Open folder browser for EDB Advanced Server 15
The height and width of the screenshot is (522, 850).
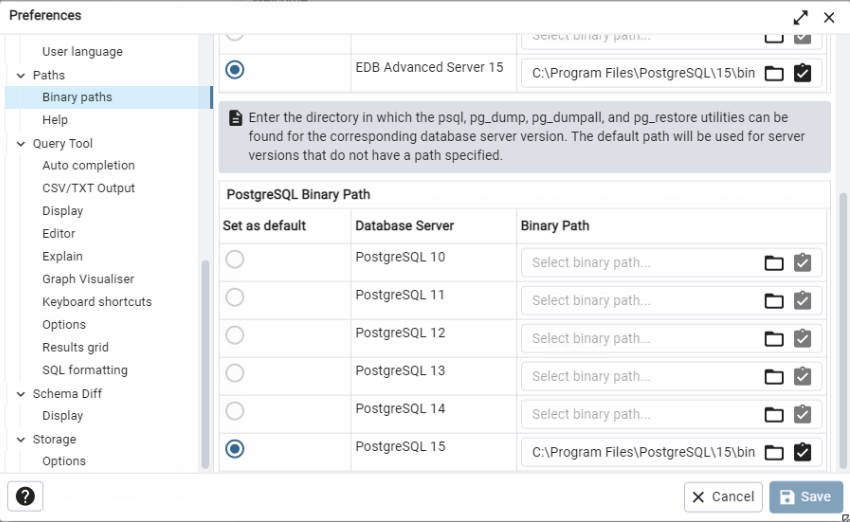pyautogui.click(x=774, y=73)
